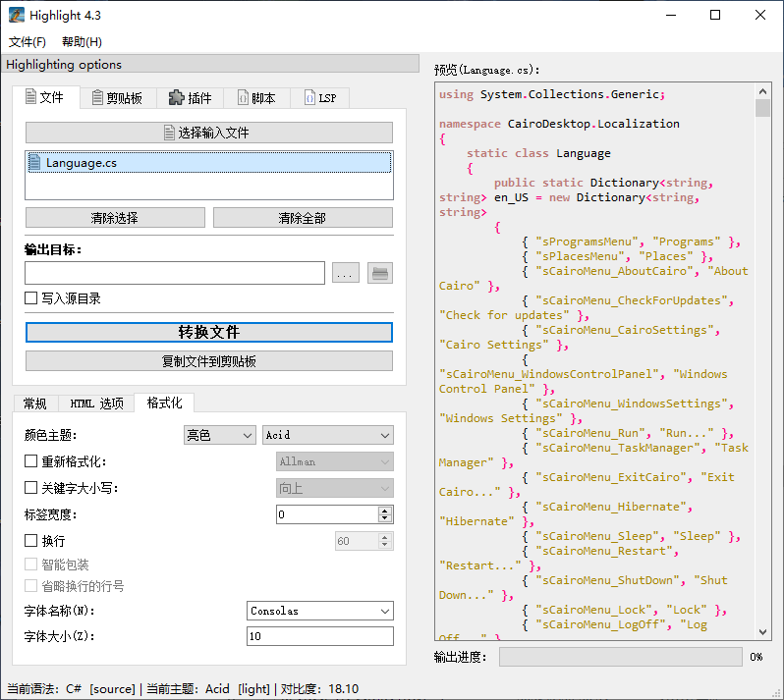The height and width of the screenshot is (700, 784).
Task: Open the 帮助(H) menu
Action: coord(82,41)
